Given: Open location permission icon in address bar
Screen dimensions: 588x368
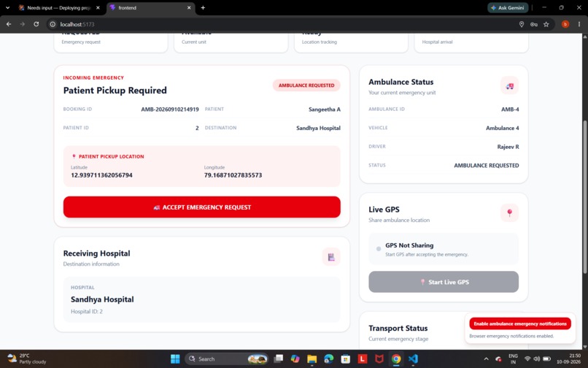Looking at the screenshot, I should (522, 24).
